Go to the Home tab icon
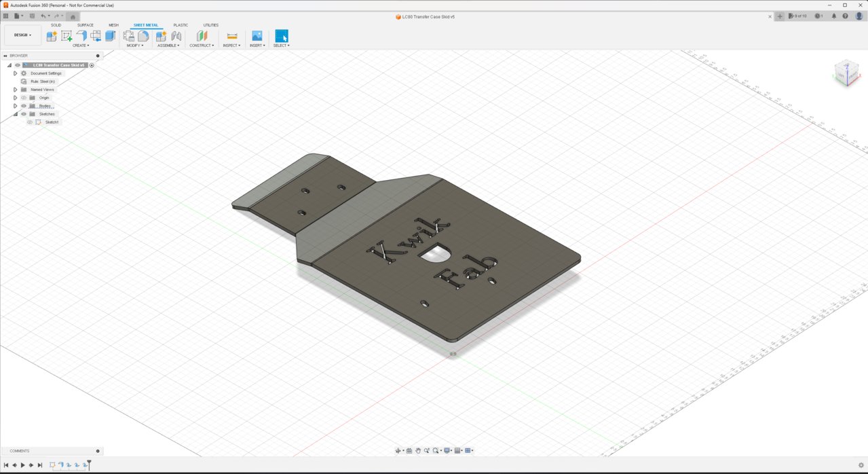868x474 pixels. (73, 17)
